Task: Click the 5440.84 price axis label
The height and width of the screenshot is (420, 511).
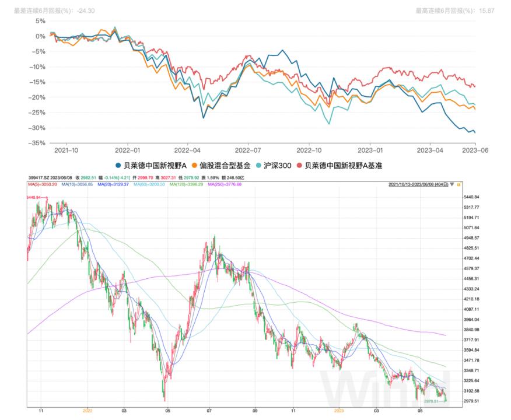Action: (x=471, y=197)
